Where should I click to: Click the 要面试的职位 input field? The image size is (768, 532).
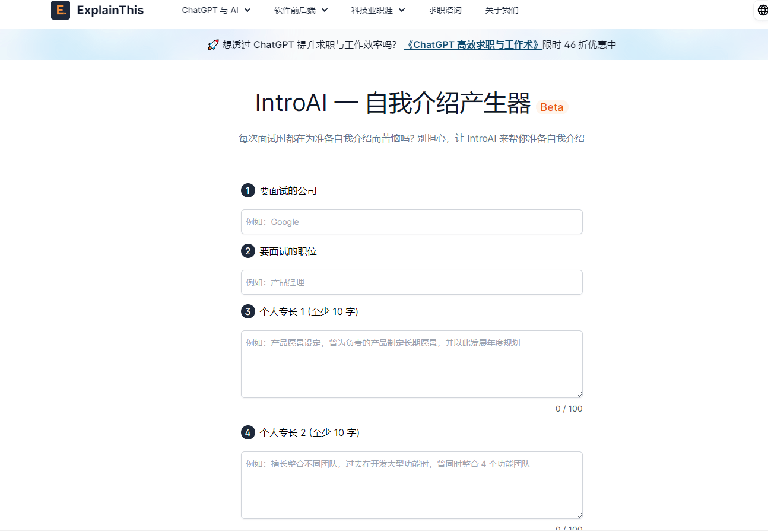(x=411, y=282)
